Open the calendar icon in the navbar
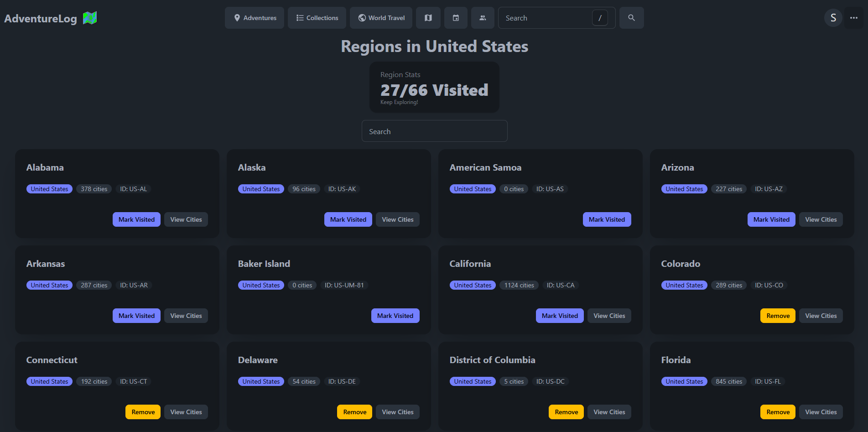This screenshot has height=432, width=868. [x=455, y=18]
